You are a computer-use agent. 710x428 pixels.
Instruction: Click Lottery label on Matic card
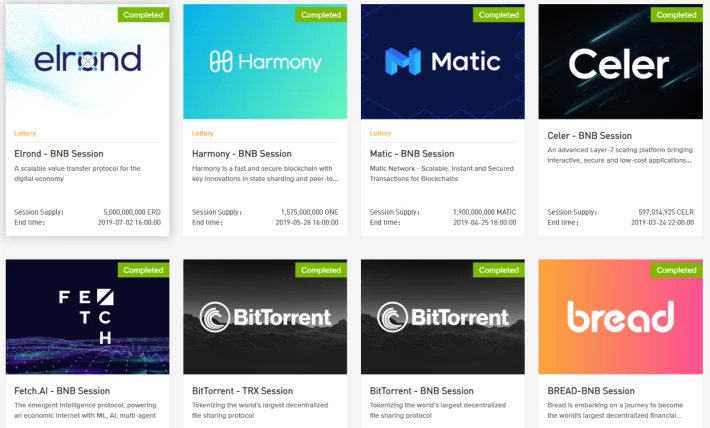380,133
